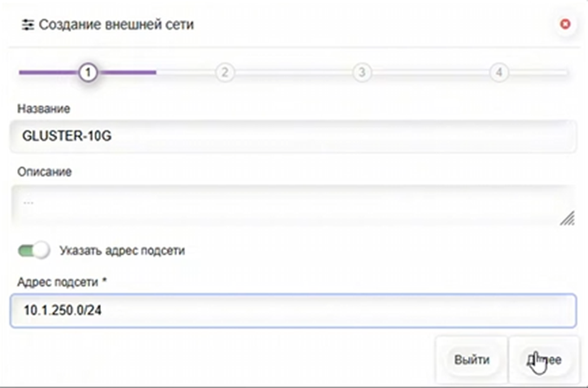
Task: Focus the Название field containing GLUSTER-10G
Action: (293, 138)
